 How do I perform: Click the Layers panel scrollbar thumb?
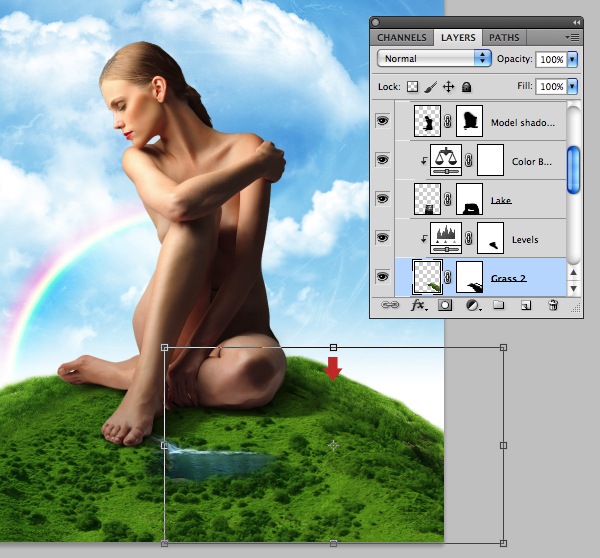pyautogui.click(x=573, y=170)
